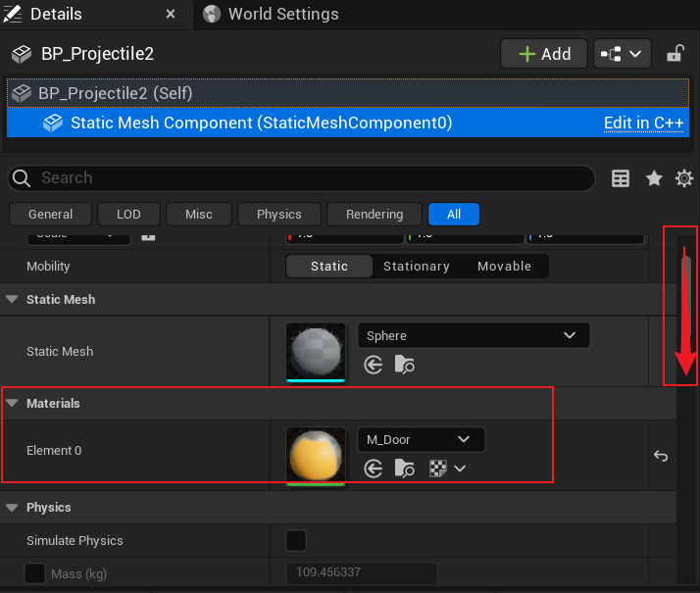Open Edit in C++ link
The width and height of the screenshot is (700, 593).
[x=643, y=123]
